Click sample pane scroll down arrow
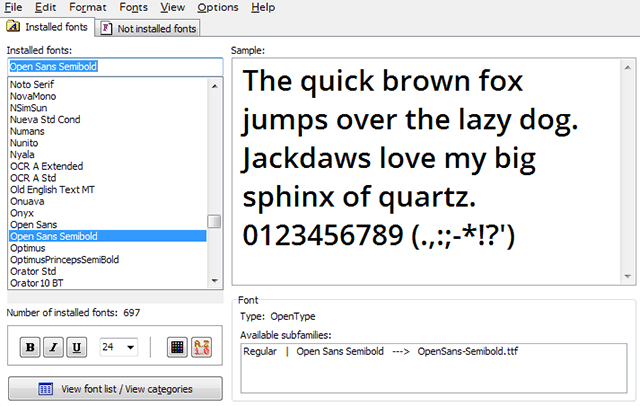This screenshot has height=406, width=640. click(x=628, y=277)
